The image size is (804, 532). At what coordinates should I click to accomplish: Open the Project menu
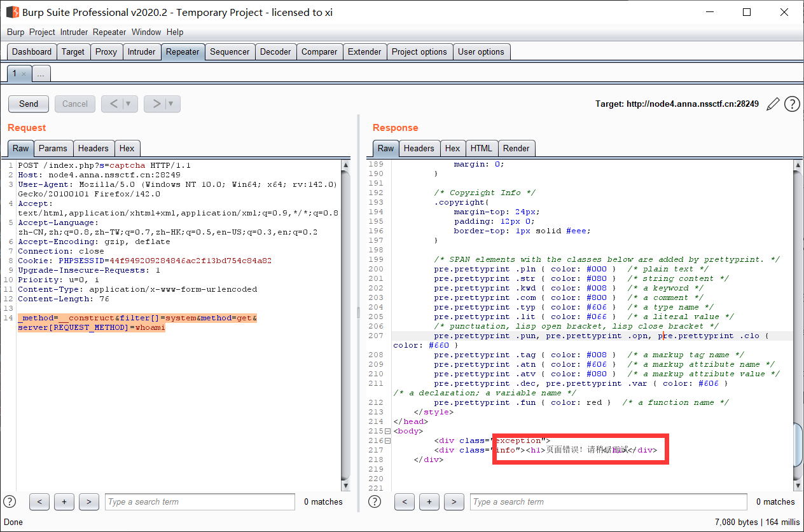pyautogui.click(x=42, y=32)
